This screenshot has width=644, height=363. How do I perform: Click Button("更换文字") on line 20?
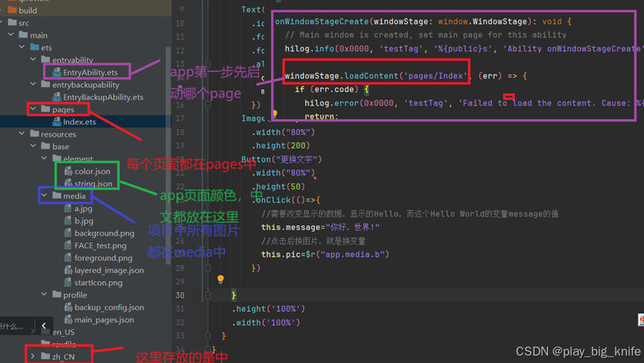coord(281,159)
